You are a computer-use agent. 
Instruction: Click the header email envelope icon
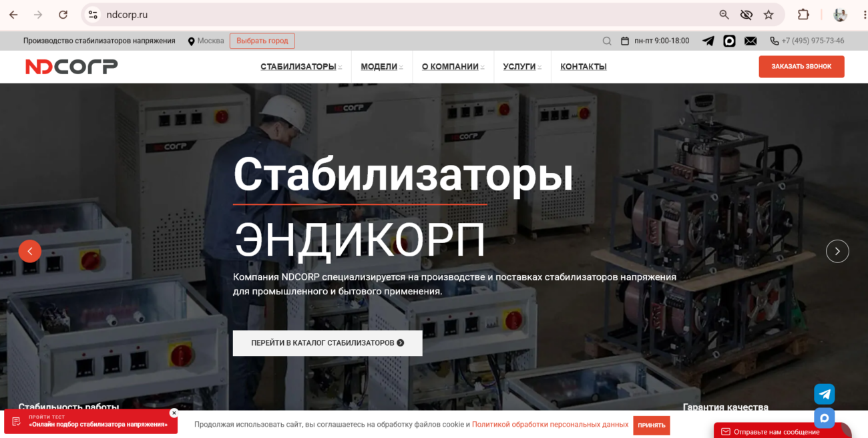point(750,41)
